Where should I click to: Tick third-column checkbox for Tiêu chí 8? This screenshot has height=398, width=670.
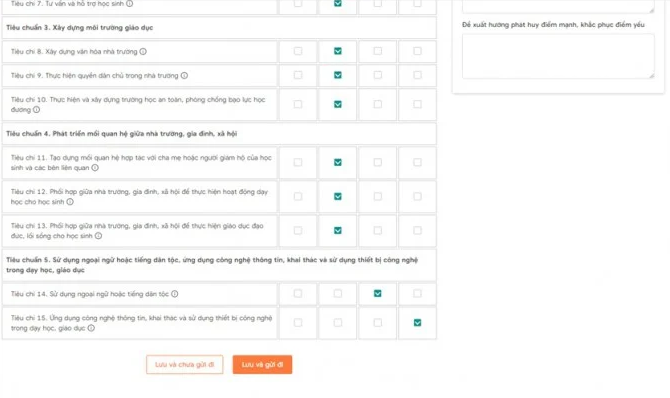[x=378, y=51]
